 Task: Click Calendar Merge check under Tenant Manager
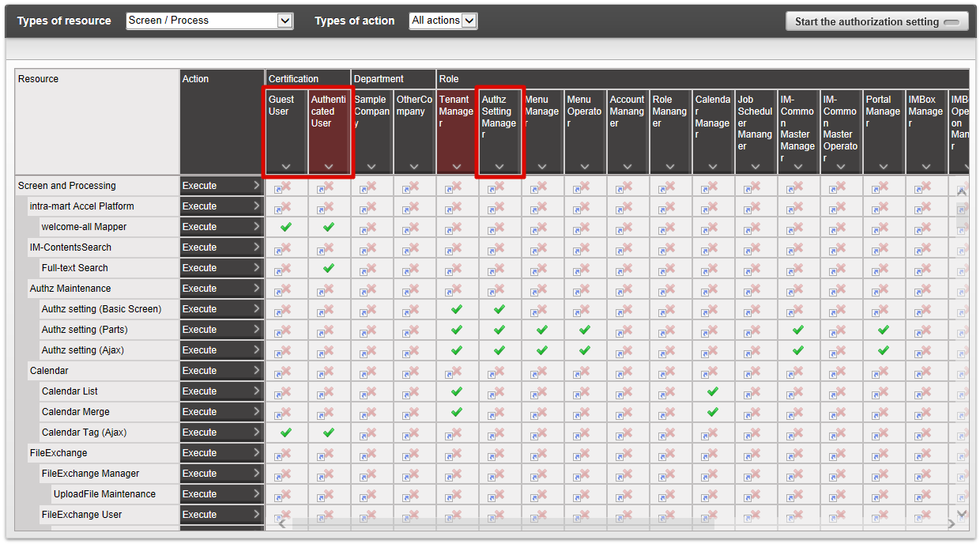pos(457,412)
